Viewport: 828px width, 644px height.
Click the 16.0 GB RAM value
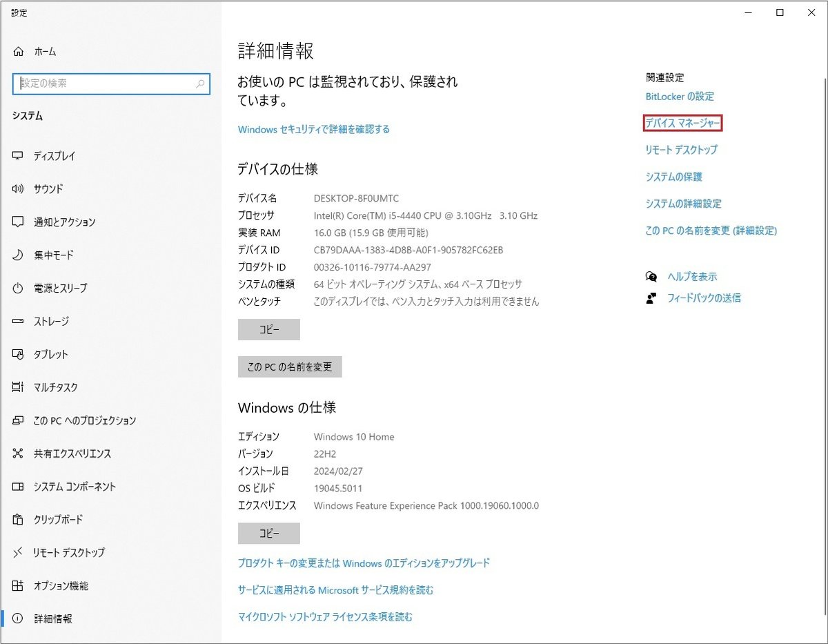pos(371,233)
